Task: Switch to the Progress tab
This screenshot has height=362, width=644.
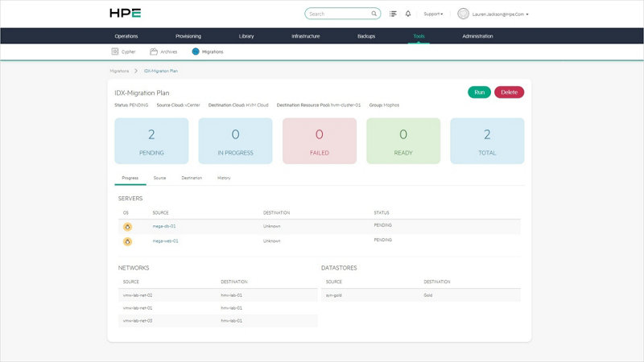Action: pos(130,178)
